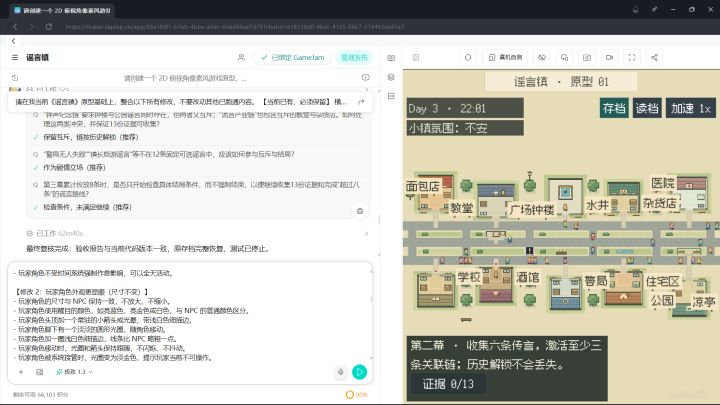The width and height of the screenshot is (720, 405).
Task: Select the browser tab 请创建一个 2D
Action: pos(62,10)
